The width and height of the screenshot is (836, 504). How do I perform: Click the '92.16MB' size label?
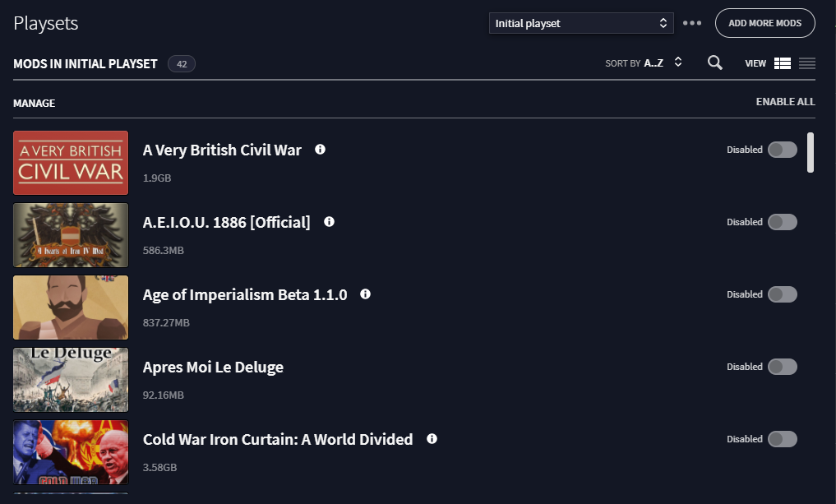pos(163,395)
